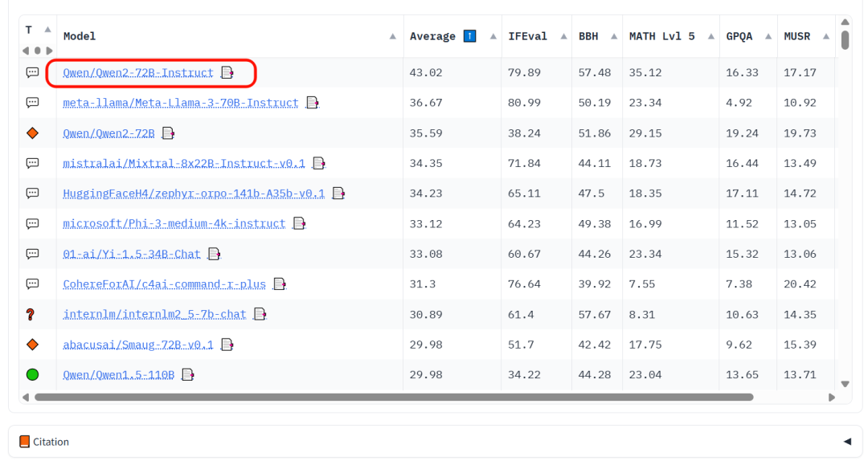Click orange diamond icon in Qwen2-72B row
Image resolution: width=868 pixels, height=465 pixels.
click(33, 133)
